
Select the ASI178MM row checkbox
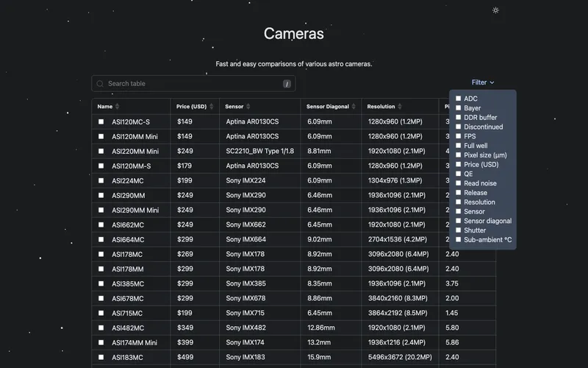[101, 269]
